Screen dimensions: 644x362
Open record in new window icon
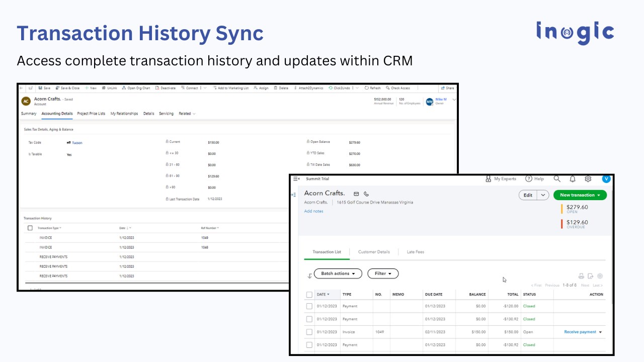coord(31,88)
